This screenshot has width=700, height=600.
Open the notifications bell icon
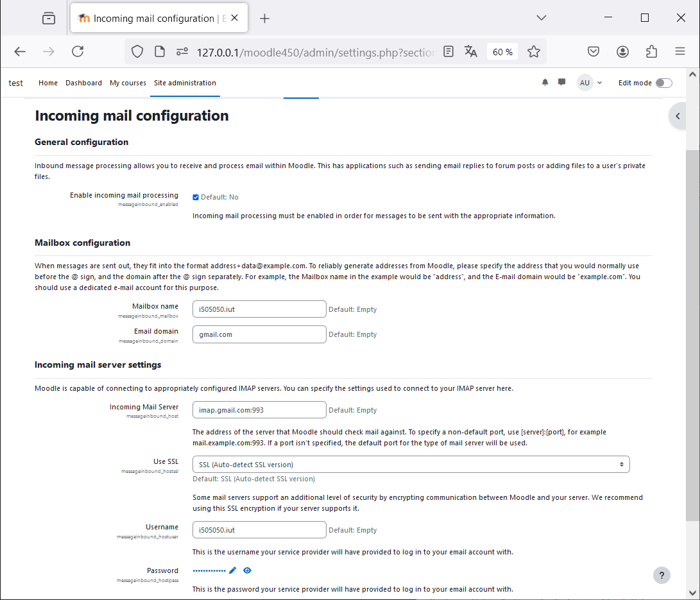point(545,83)
